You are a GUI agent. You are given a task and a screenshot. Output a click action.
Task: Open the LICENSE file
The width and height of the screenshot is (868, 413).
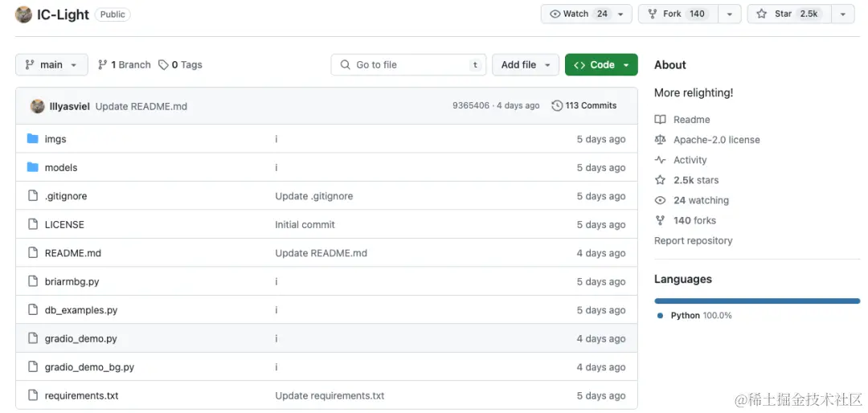[x=64, y=225]
